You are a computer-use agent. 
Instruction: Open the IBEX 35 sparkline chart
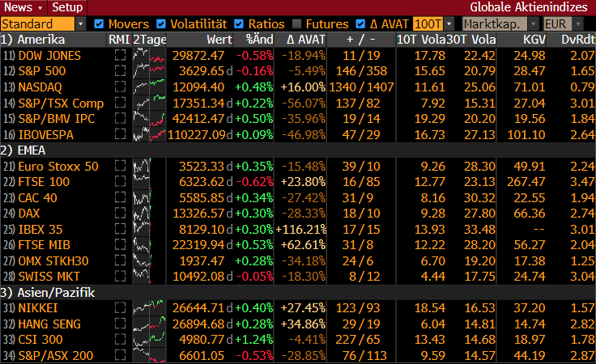click(149, 229)
